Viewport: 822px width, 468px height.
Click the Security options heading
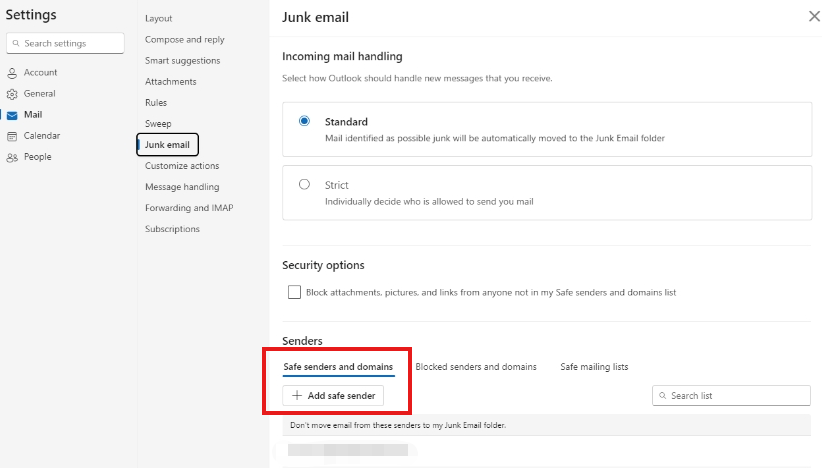pos(323,265)
